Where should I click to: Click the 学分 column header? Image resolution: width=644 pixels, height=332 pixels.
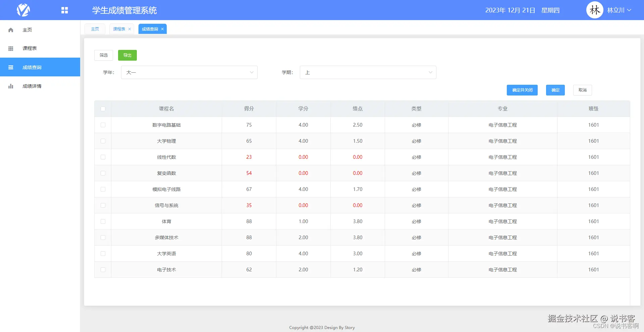[303, 109]
